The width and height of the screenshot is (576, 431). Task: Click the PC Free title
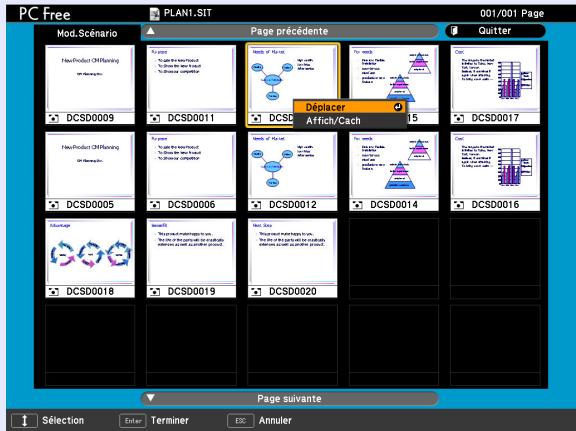click(x=44, y=14)
